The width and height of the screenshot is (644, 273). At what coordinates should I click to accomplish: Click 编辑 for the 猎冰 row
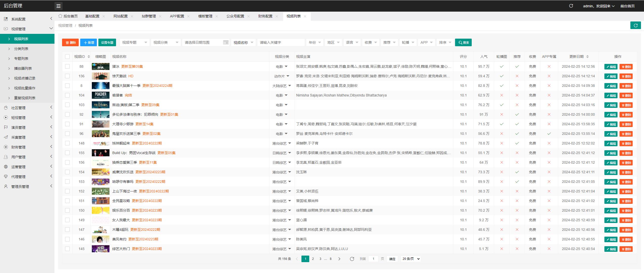click(x=611, y=67)
